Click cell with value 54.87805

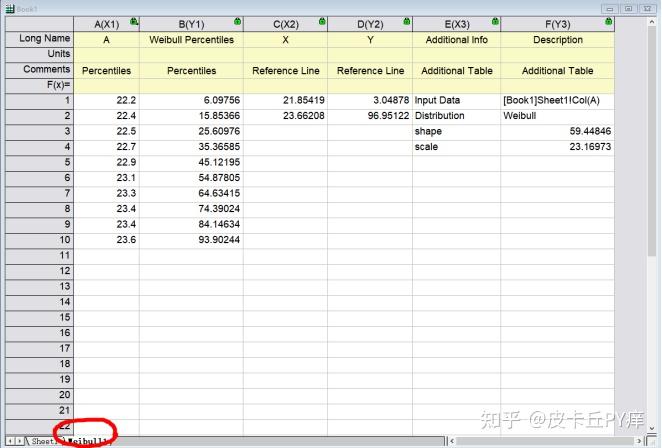pos(191,178)
